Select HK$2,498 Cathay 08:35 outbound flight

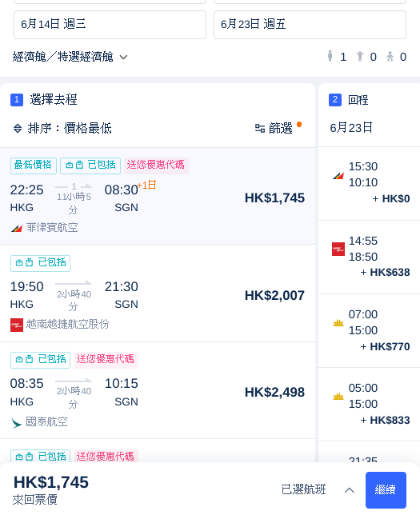click(158, 390)
